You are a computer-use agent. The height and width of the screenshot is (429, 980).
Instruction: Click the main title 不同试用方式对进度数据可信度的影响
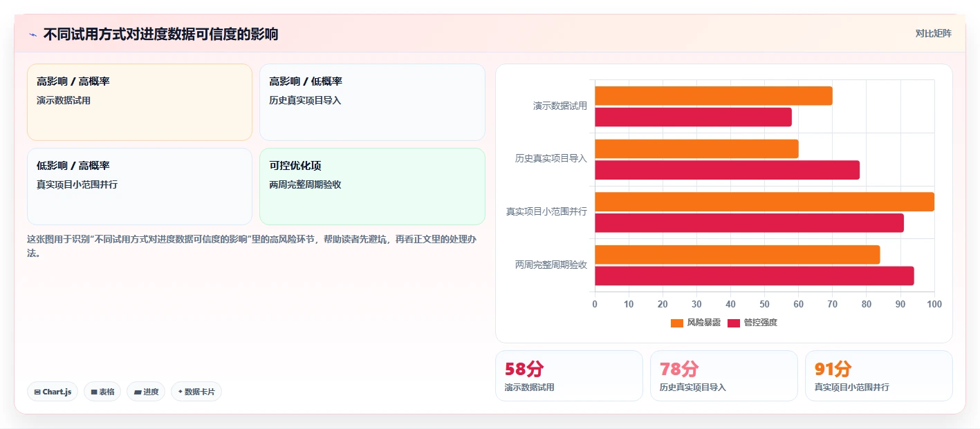(161, 34)
